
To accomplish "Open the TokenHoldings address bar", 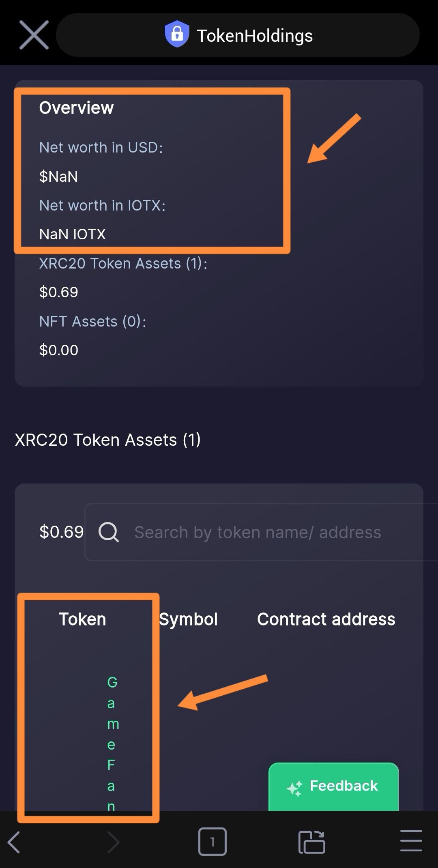I will coord(238,35).
